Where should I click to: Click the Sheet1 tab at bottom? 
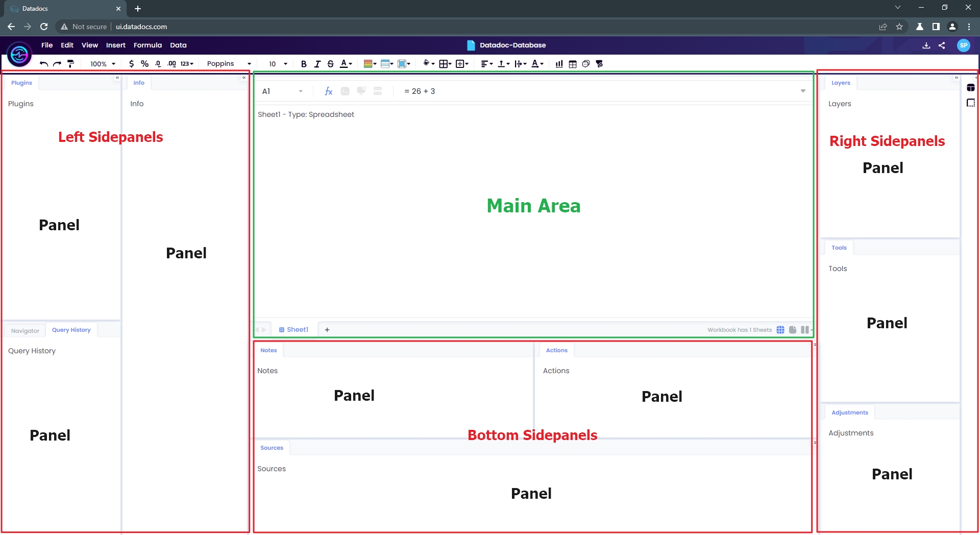(x=293, y=329)
